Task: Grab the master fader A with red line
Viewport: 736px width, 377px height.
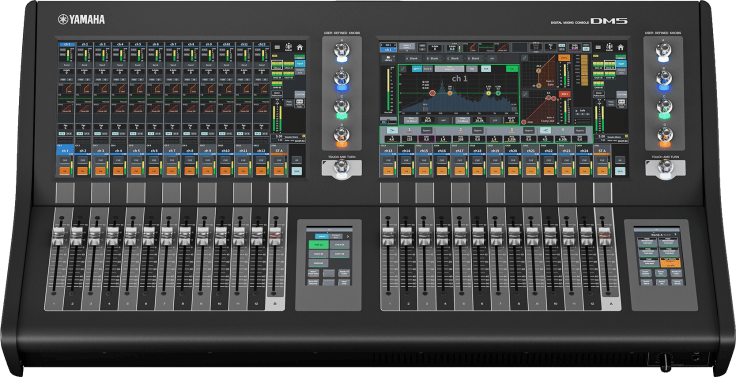Action: pyautogui.click(x=605, y=233)
